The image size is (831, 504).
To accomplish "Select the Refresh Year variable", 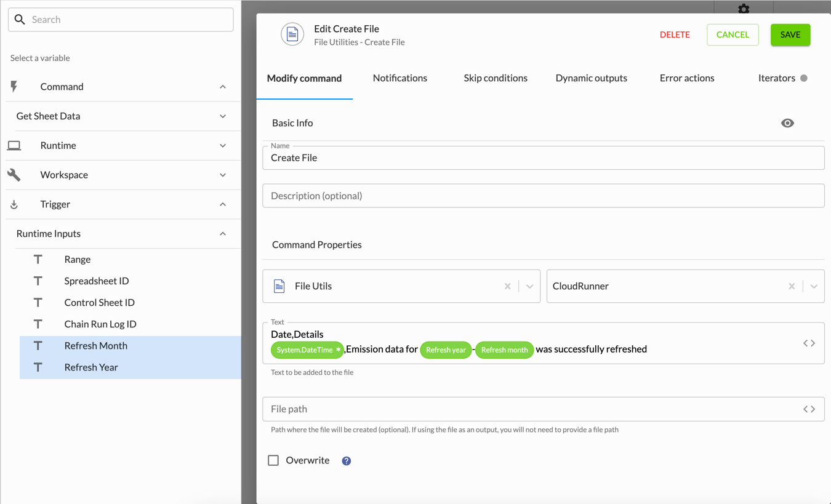I will pos(130,367).
